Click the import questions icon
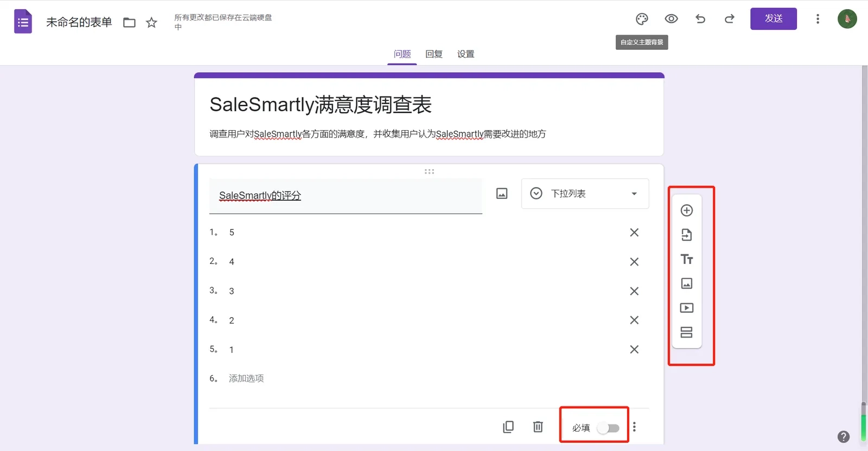This screenshot has width=868, height=451. 687,235
